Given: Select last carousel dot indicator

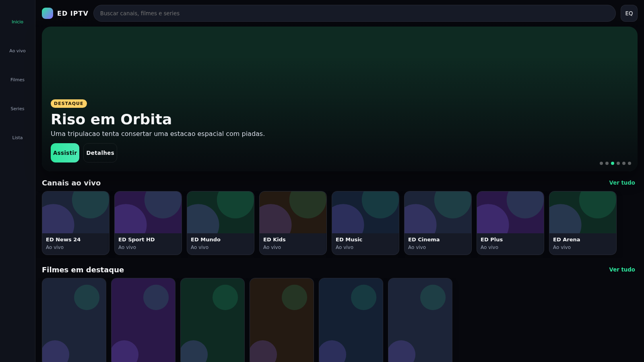Looking at the screenshot, I should pos(630,163).
